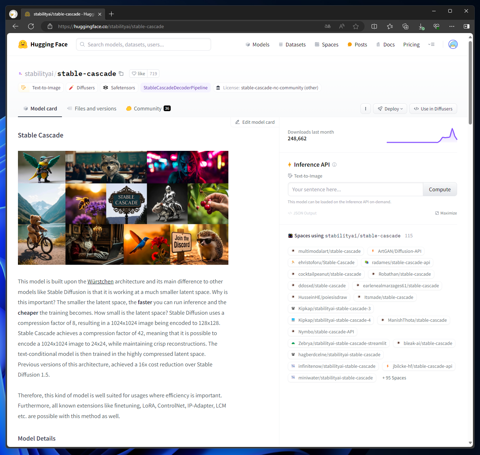
Task: Open the Nymbo/stable-cascade-API space
Action: (322, 332)
